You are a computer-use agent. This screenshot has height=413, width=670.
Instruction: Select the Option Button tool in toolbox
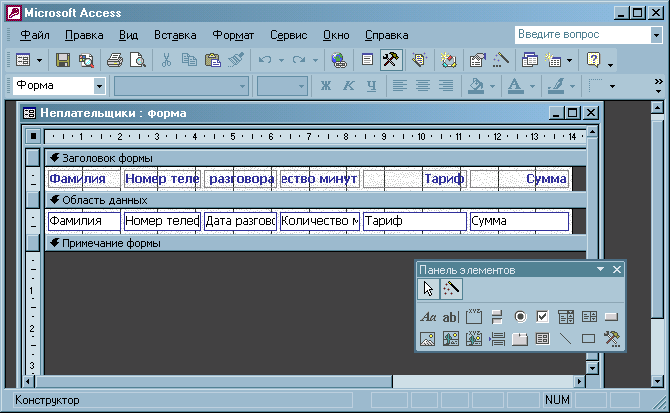coord(520,317)
